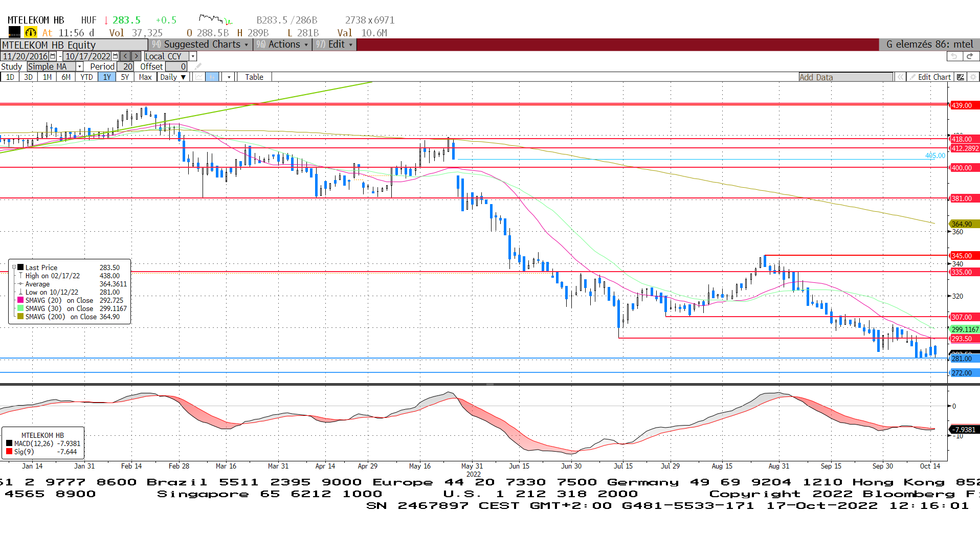Screen dimensions: 980x534
Task: Click the MTELEKOM HB Equity security field
Action: click(74, 44)
